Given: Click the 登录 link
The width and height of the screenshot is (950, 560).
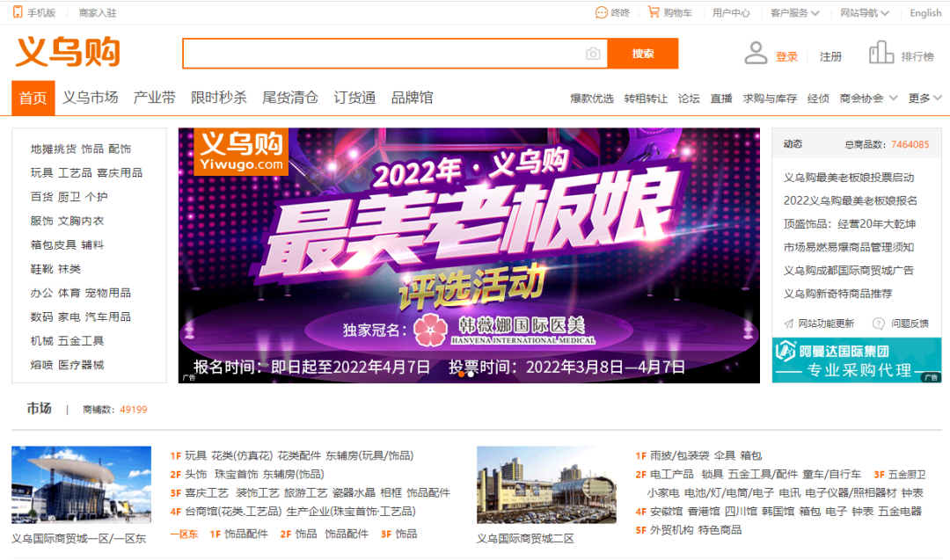Looking at the screenshot, I should click(786, 57).
